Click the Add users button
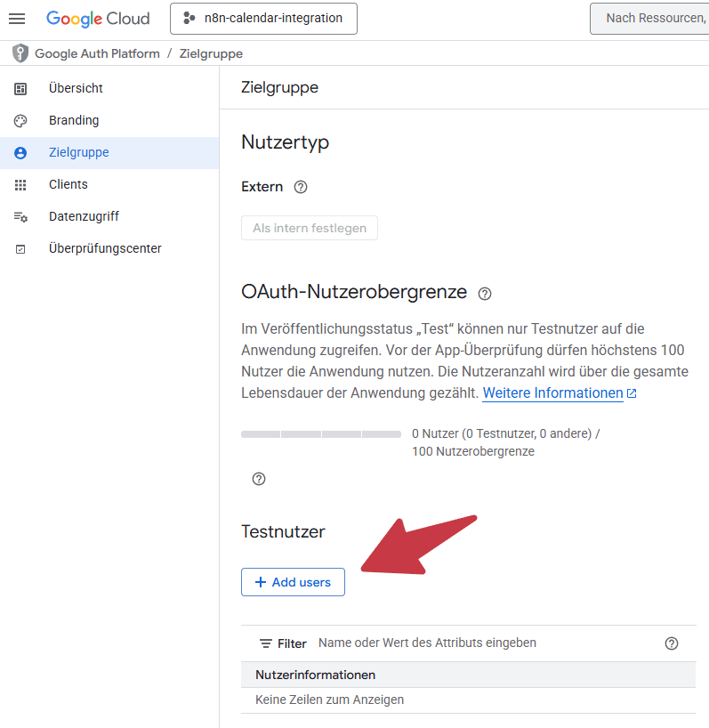Image resolution: width=709 pixels, height=728 pixels. [293, 582]
